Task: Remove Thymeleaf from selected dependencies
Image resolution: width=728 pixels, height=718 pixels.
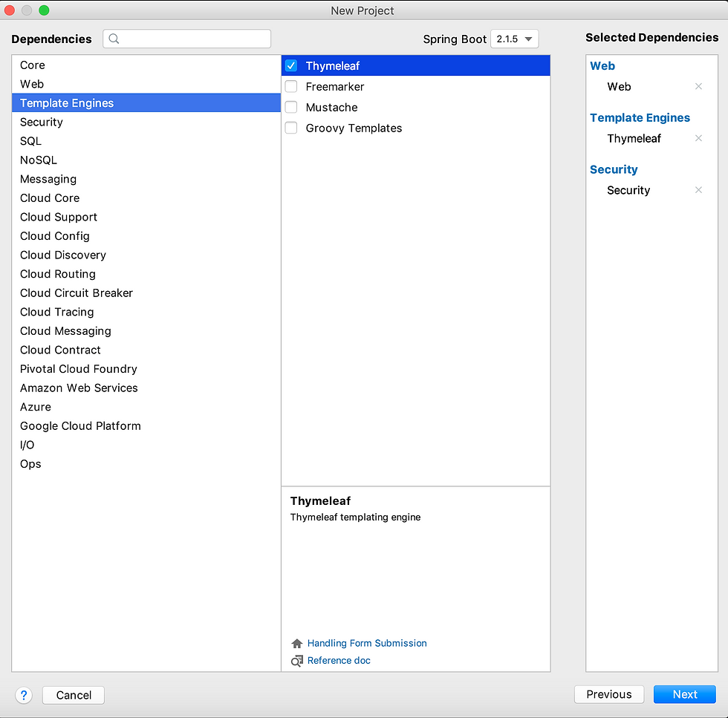Action: point(698,138)
